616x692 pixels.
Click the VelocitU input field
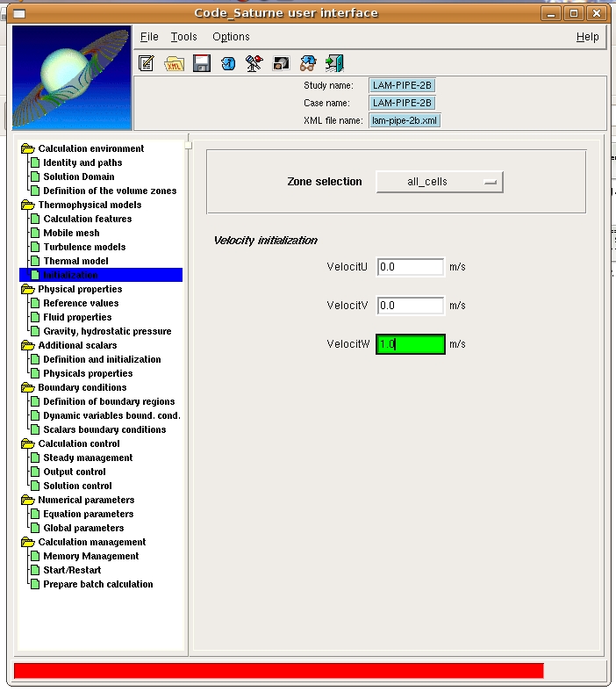tap(410, 267)
